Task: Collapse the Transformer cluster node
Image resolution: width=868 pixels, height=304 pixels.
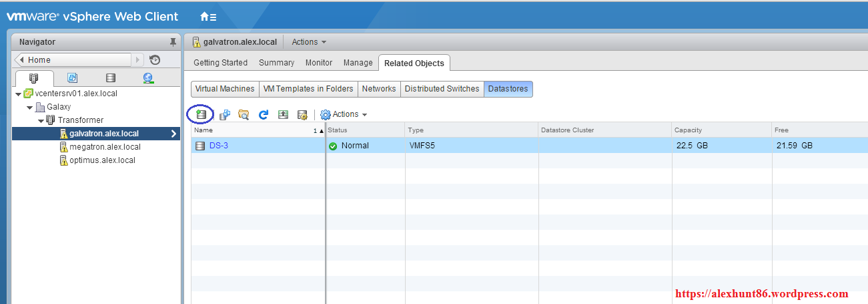Action: pyautogui.click(x=41, y=121)
